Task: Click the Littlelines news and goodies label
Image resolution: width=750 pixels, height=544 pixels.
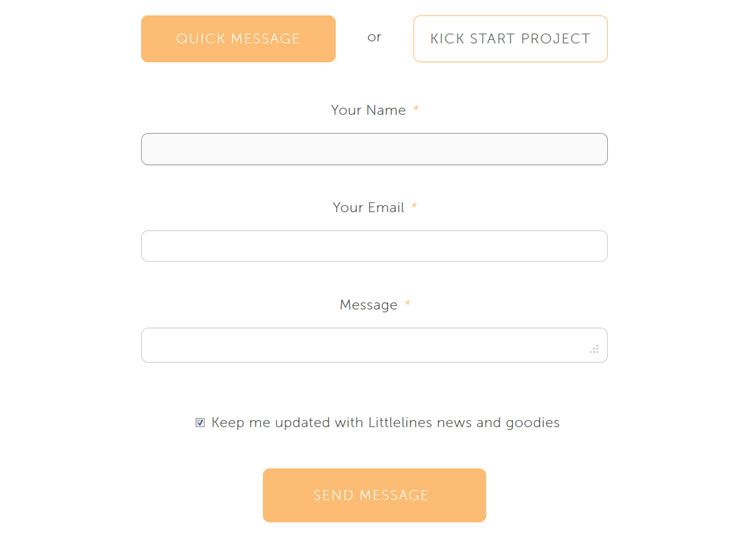Action: (x=385, y=423)
